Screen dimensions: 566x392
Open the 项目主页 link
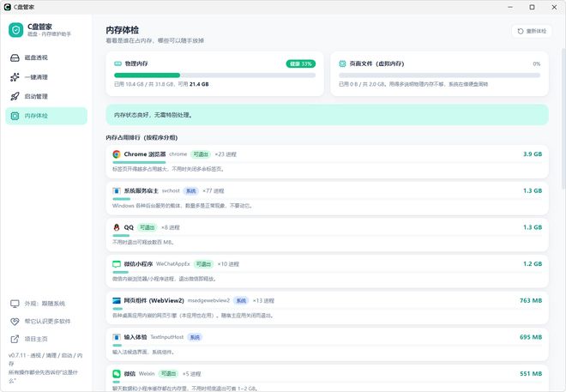click(46, 339)
